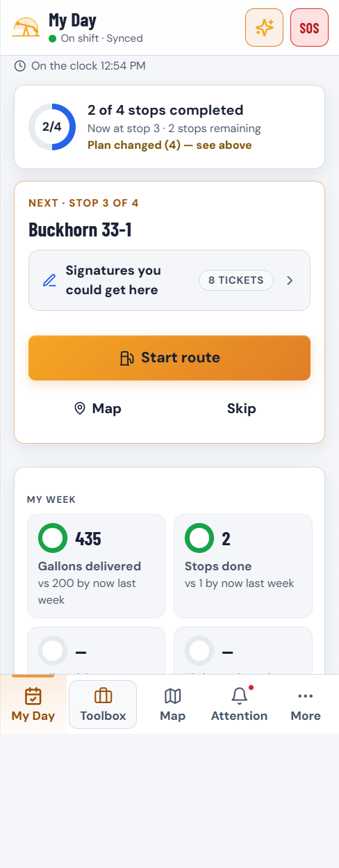The height and width of the screenshot is (868, 339).
Task: Tap the sparkle AI assistant icon
Action: pos(265,28)
